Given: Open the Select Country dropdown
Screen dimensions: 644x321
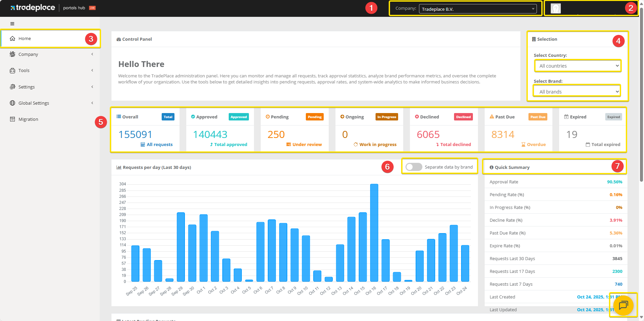Looking at the screenshot, I should click(x=578, y=66).
